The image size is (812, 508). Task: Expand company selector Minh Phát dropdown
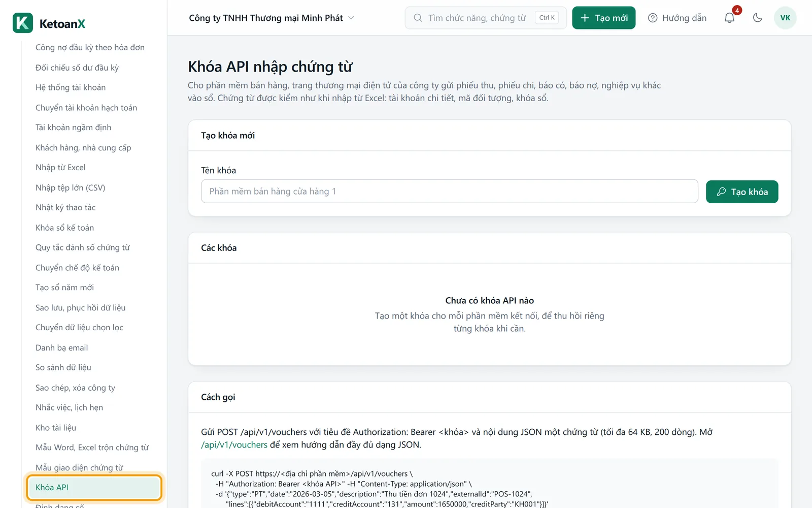tap(272, 18)
